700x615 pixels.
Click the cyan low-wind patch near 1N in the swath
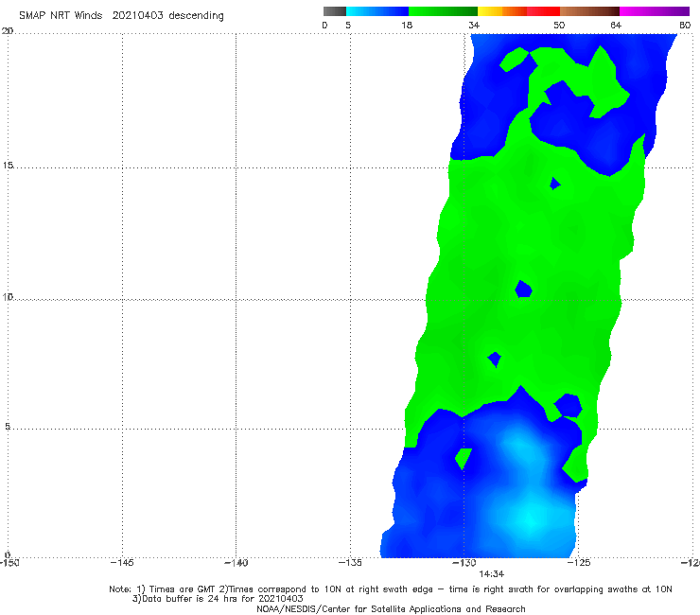[530, 518]
